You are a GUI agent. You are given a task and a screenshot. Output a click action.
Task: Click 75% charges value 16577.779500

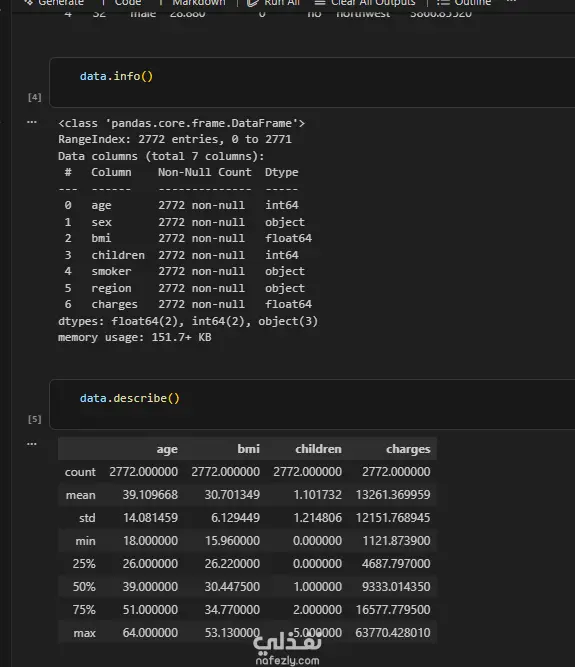click(x=393, y=610)
